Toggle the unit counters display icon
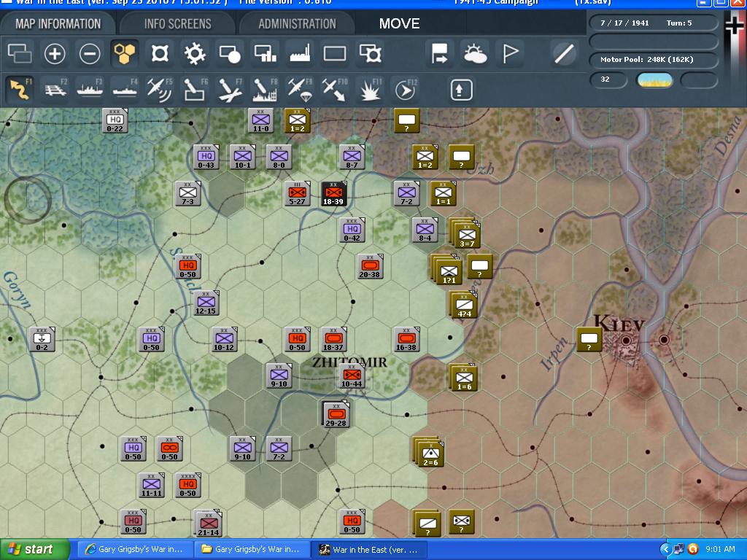The image size is (747, 560). tap(20, 53)
